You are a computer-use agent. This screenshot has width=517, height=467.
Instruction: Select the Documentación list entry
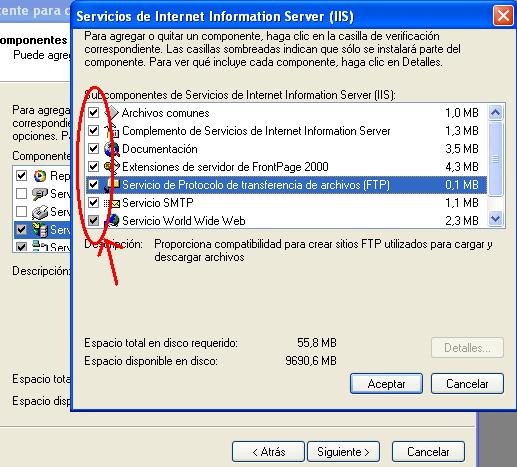[x=160, y=149]
